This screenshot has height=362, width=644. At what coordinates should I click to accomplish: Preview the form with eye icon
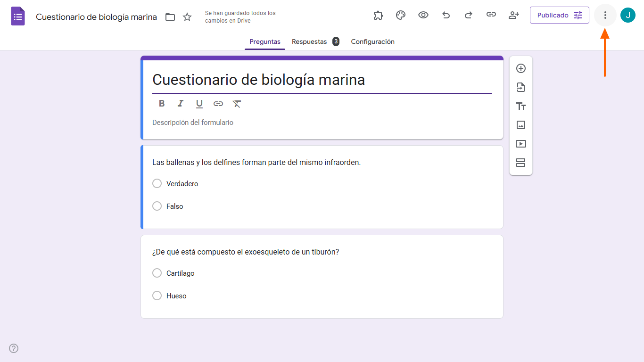tap(423, 15)
